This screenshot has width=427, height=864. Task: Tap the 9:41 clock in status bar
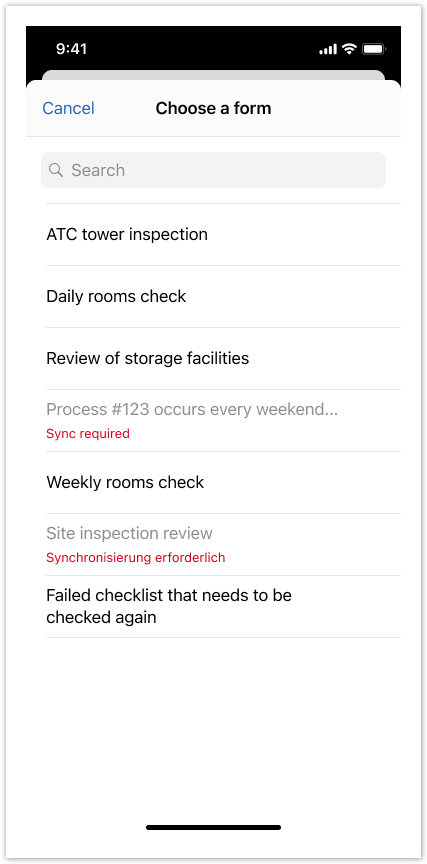tap(72, 49)
